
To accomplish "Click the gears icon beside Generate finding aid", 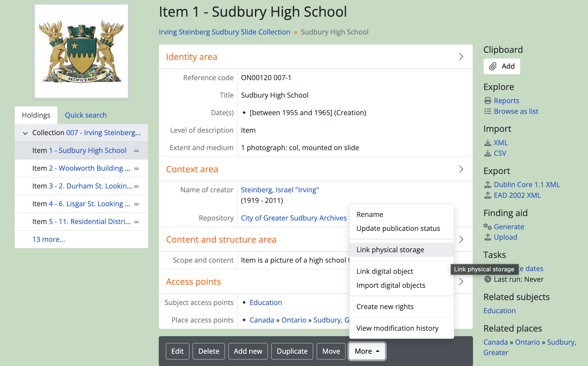I will pyautogui.click(x=487, y=226).
